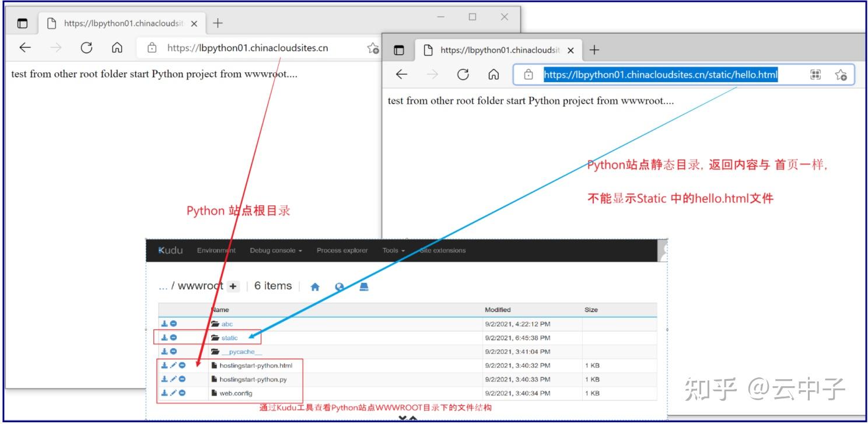Expand the breadcrumb ellipsis before wwwroot

[x=162, y=286]
